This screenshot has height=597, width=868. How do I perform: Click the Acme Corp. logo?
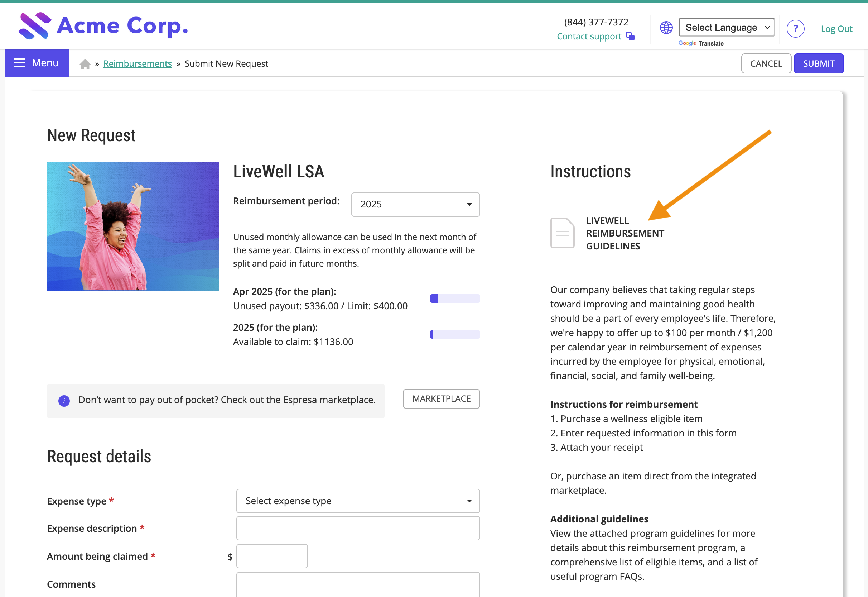(103, 26)
